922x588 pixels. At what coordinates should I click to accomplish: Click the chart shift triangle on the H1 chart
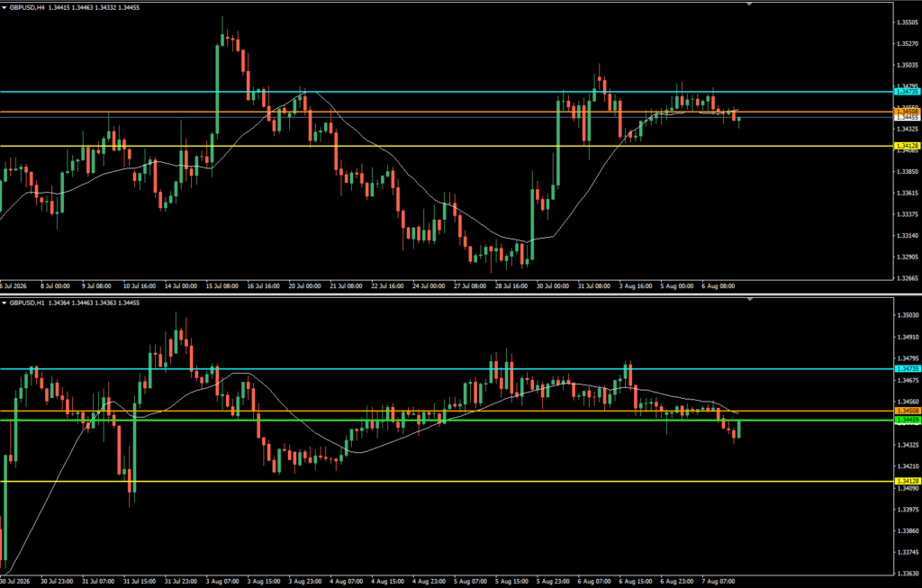point(749,299)
